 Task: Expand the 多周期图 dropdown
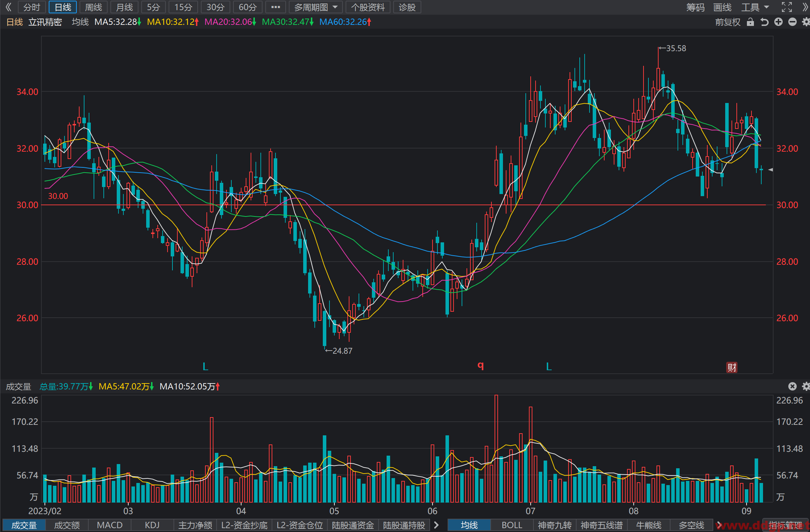click(x=316, y=7)
